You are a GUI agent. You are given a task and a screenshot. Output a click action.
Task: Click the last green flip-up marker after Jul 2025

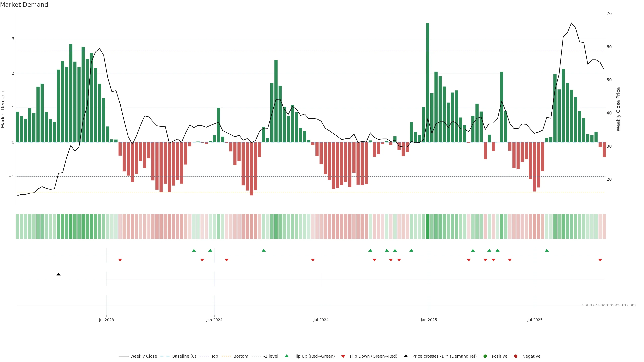(x=547, y=250)
